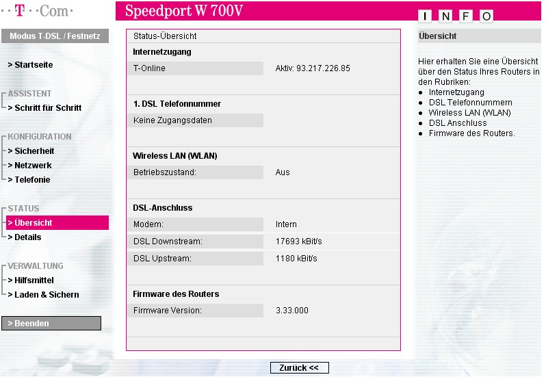The image size is (559, 392).
Task: Open Hilfsmittel under Verwaltung
Action: [31, 280]
